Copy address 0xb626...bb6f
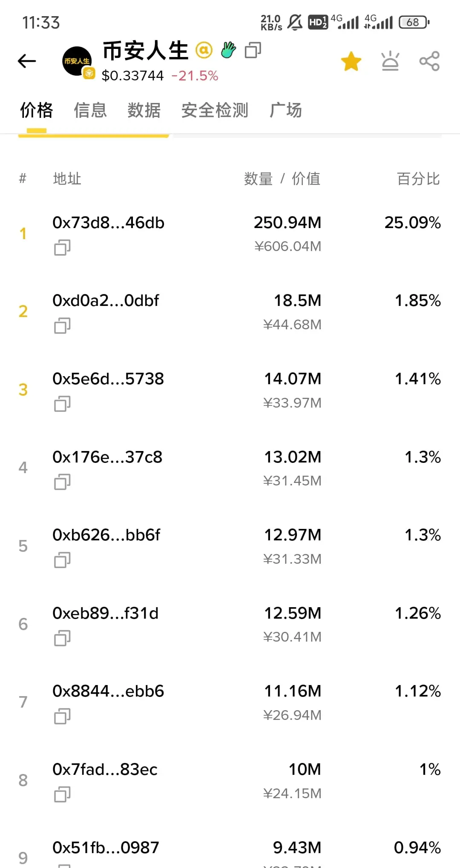 pyautogui.click(x=62, y=560)
